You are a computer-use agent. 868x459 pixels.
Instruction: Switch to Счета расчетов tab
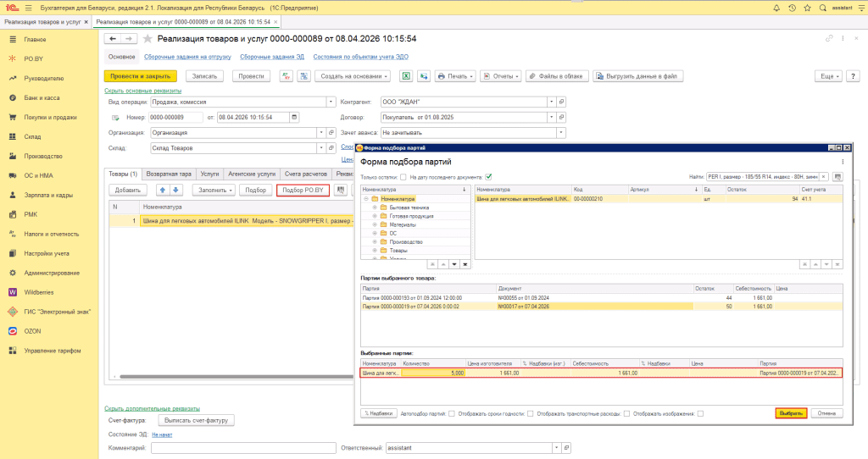point(305,174)
